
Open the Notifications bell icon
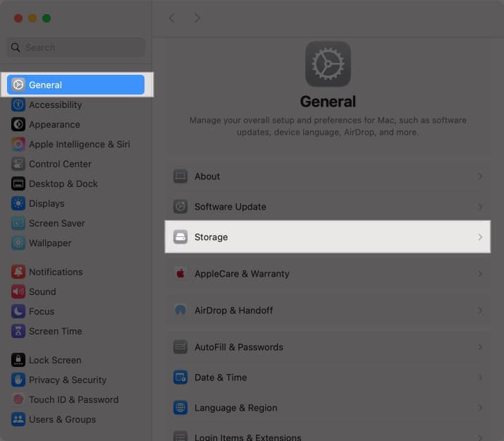tap(18, 272)
